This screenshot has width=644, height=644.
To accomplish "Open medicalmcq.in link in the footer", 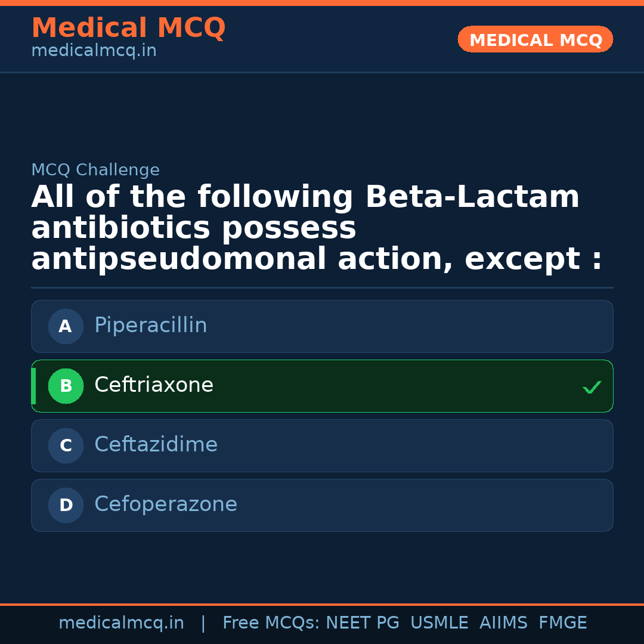I will point(121,623).
